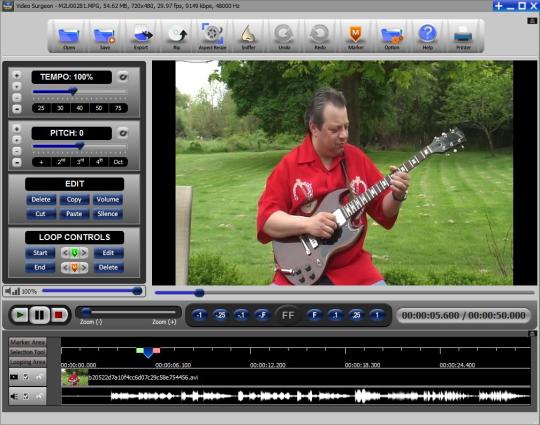
Task: Click the Copy edit button
Action: pos(74,199)
